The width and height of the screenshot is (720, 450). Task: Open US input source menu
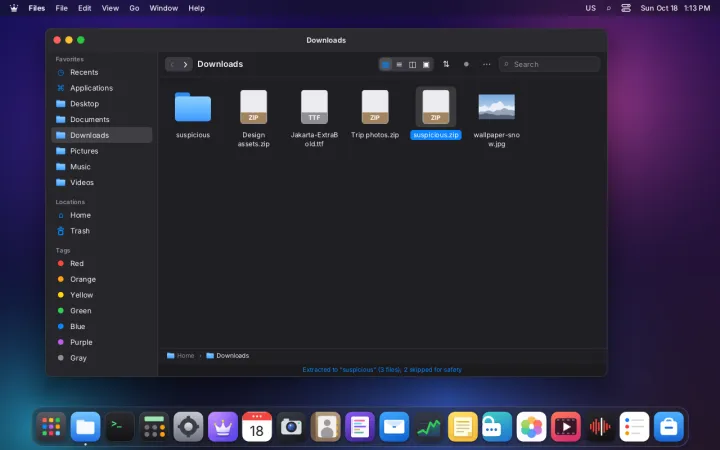coord(591,8)
